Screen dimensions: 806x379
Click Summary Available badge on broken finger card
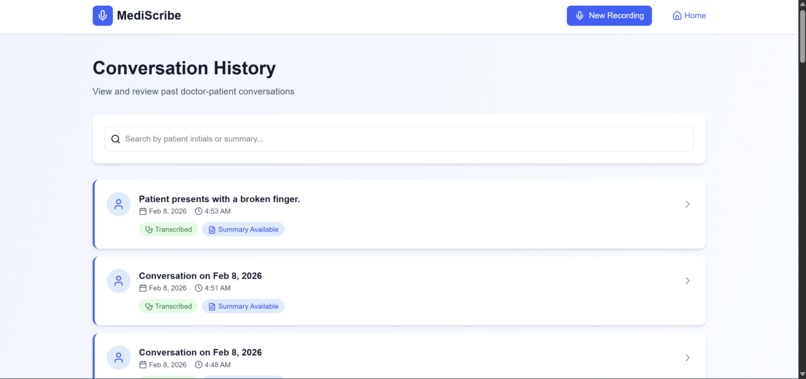(x=243, y=229)
